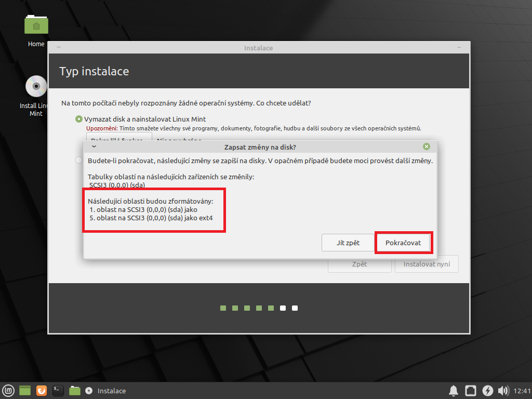Close the 'Zapsat změny na disk?' dialog
Screen dimensions: 532x399
(x=427, y=147)
